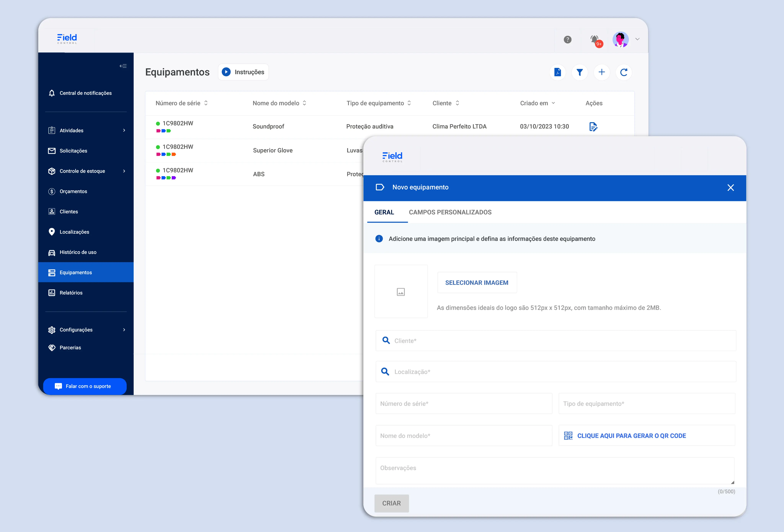The image size is (784, 532).
Task: Refresh the equipment list
Action: coord(624,72)
